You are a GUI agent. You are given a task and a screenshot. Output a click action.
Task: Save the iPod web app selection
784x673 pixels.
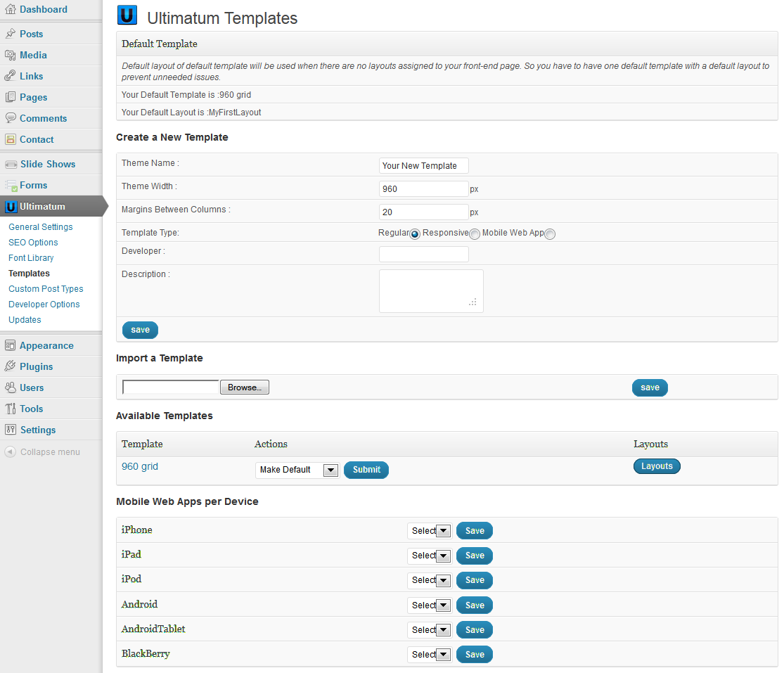pyautogui.click(x=475, y=580)
